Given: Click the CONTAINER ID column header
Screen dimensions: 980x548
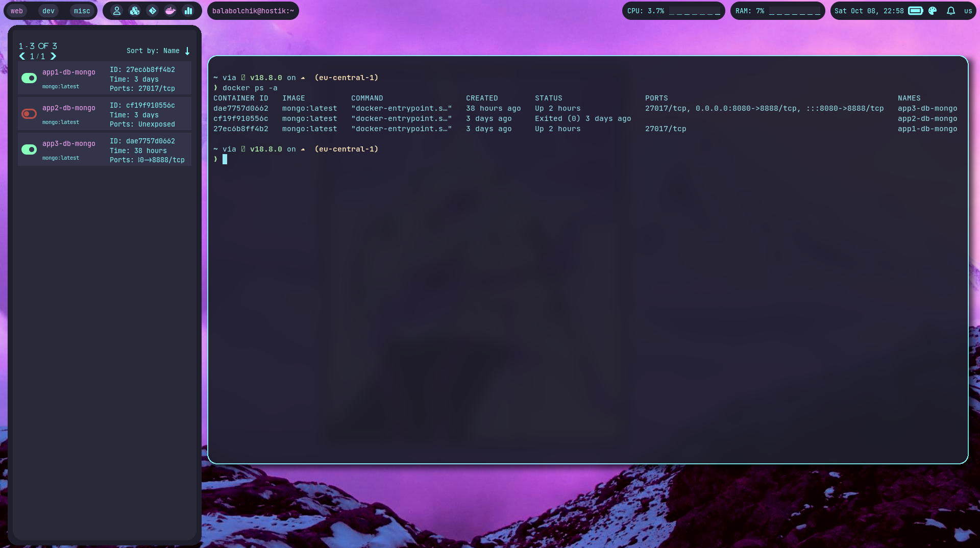Looking at the screenshot, I should click(x=241, y=98).
